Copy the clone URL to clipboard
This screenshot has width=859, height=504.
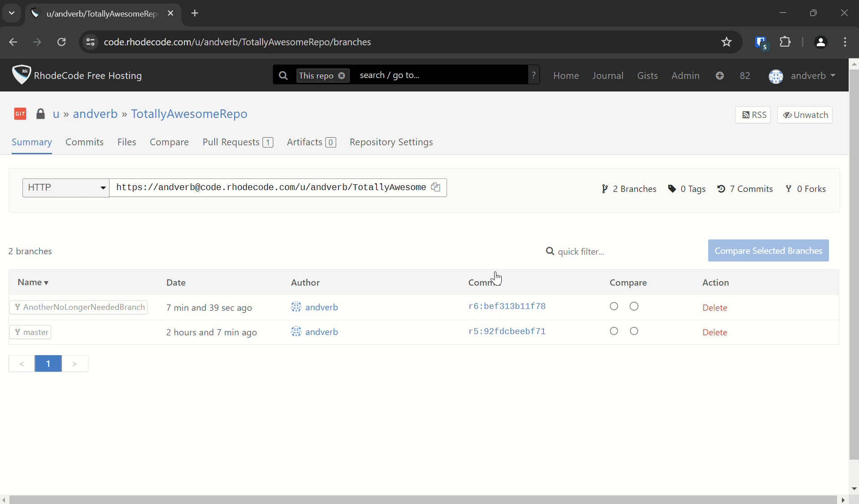435,187
